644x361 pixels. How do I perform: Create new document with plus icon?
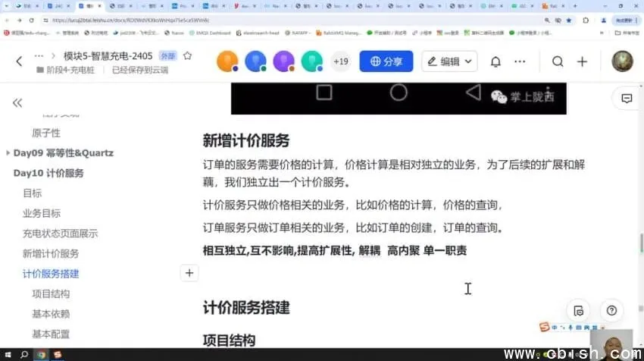pyautogui.click(x=582, y=61)
